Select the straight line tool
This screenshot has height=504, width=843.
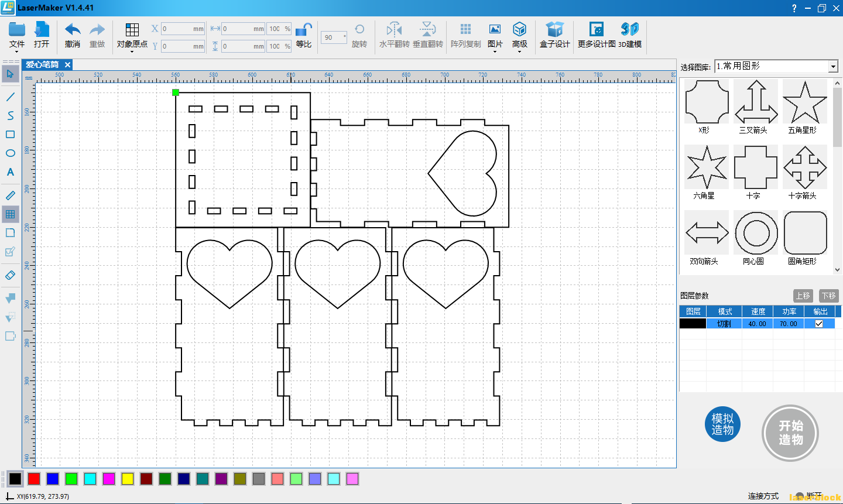[11, 97]
